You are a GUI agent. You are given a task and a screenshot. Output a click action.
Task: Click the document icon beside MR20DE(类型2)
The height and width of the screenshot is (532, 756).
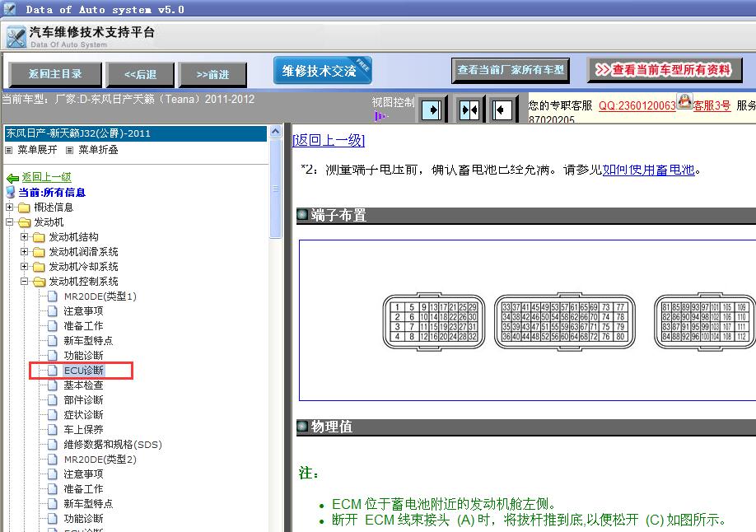pos(53,460)
